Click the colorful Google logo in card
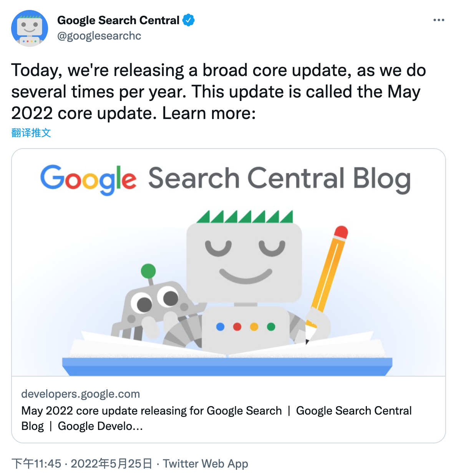This screenshot has height=476, width=451. 88,179
